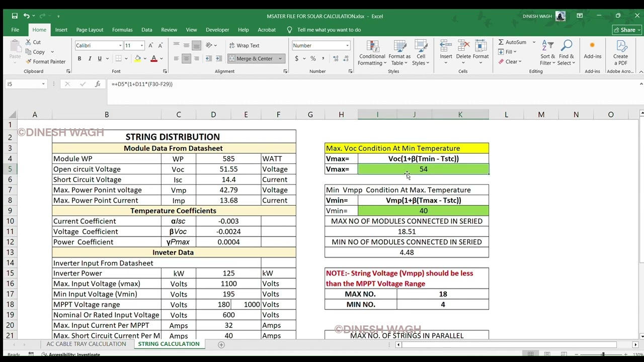Collapse the ribbon with the arrow

[x=640, y=71]
